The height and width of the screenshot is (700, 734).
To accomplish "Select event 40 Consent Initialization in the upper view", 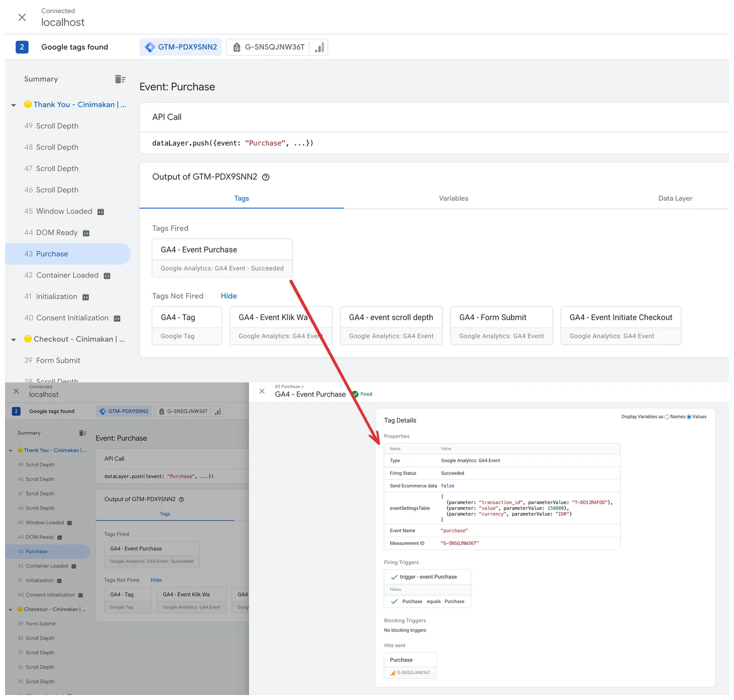I will 66,318.
